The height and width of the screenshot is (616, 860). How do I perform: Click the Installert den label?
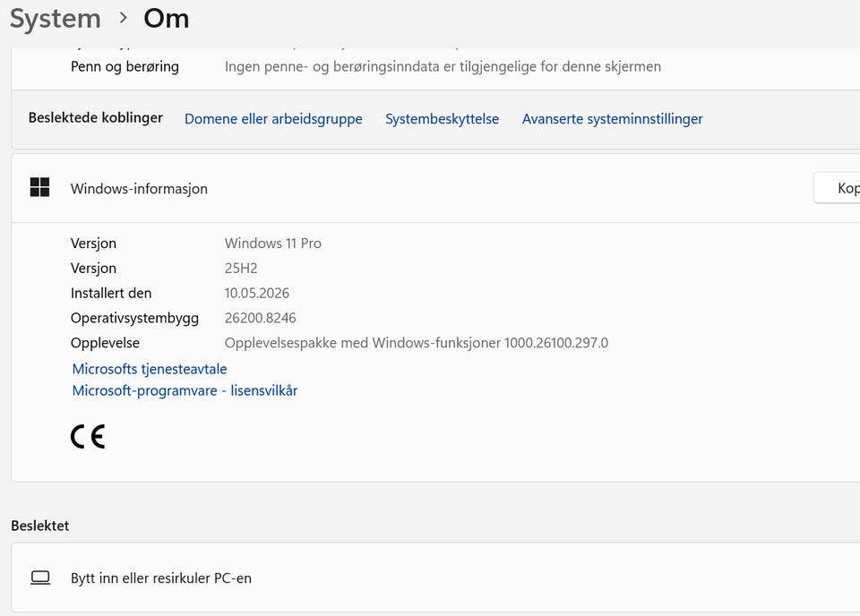click(111, 293)
